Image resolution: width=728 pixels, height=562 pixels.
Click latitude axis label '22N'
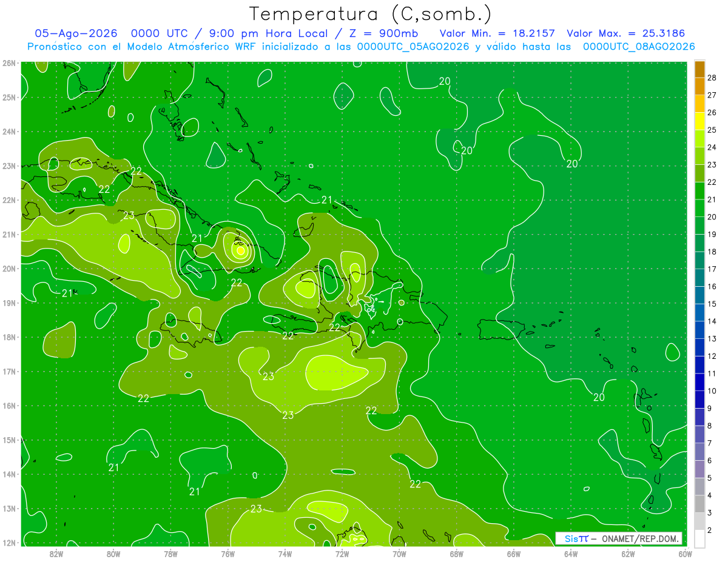click(9, 200)
